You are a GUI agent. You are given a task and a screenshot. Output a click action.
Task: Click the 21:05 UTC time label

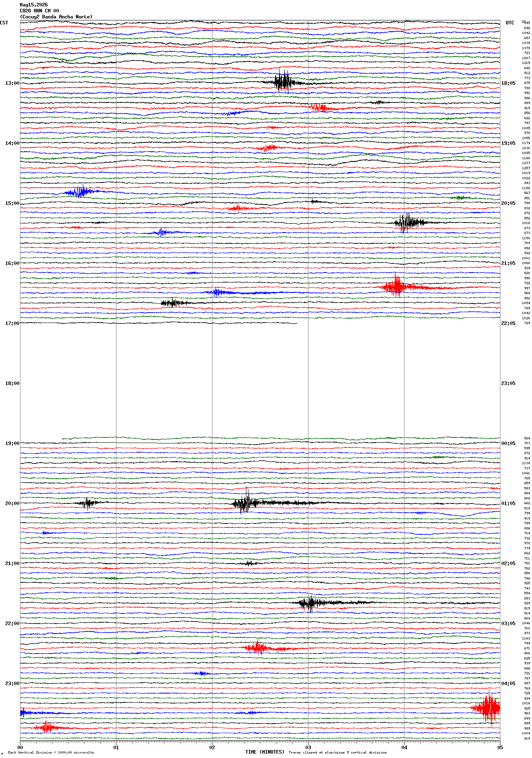(508, 263)
